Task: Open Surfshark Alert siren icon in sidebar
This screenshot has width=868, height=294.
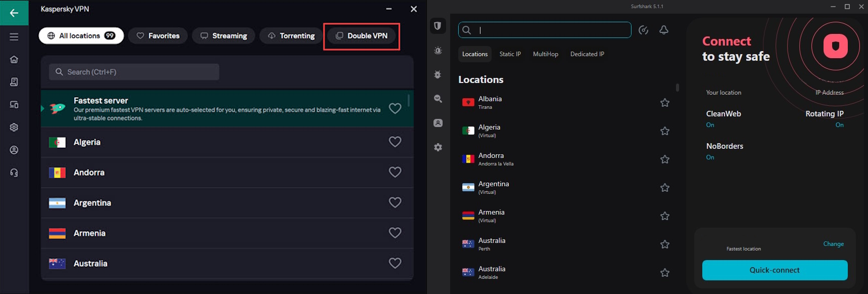Action: 438,51
